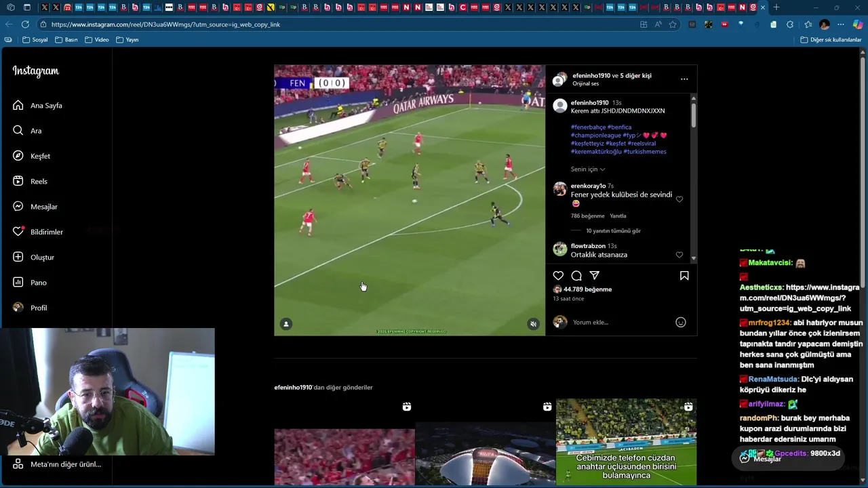
Task: Open Edge settings three-dot menu
Action: (841, 24)
